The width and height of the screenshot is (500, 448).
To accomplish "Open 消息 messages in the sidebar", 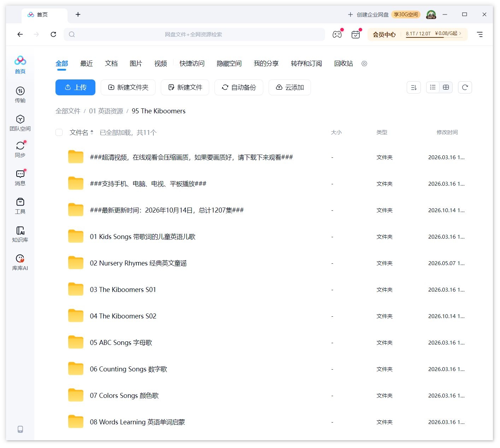I will coord(20,178).
